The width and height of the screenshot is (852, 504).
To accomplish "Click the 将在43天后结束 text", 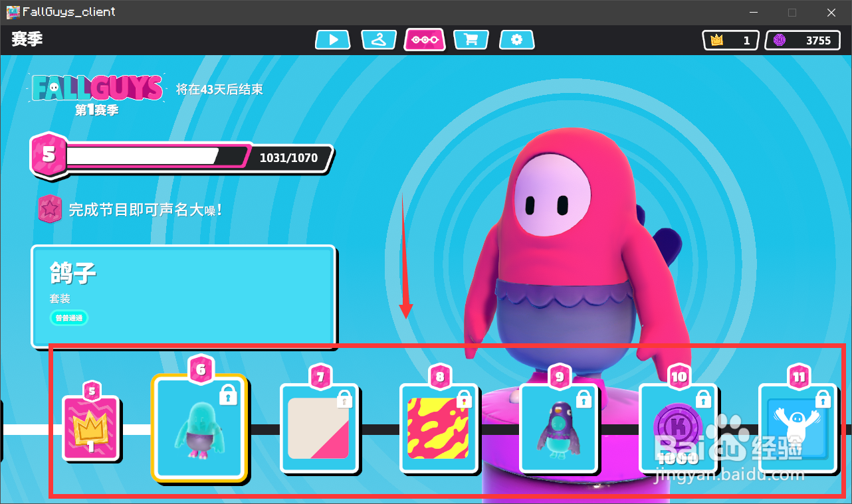I will [219, 89].
